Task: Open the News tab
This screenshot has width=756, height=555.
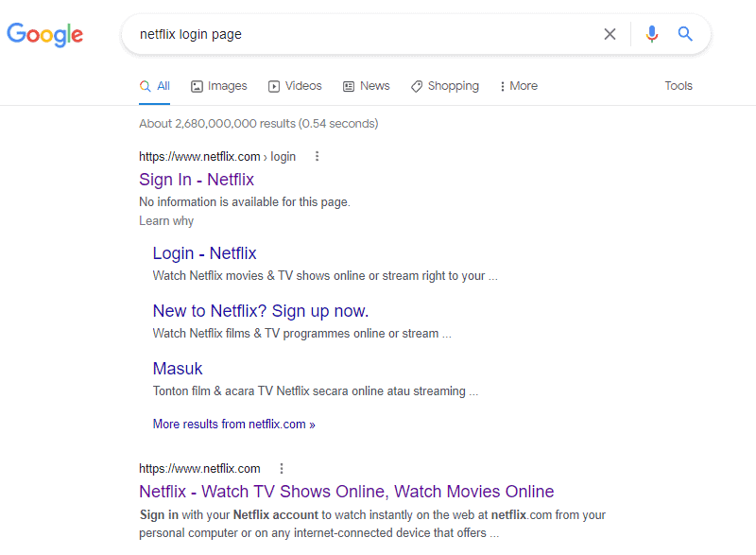Action: 367,86
